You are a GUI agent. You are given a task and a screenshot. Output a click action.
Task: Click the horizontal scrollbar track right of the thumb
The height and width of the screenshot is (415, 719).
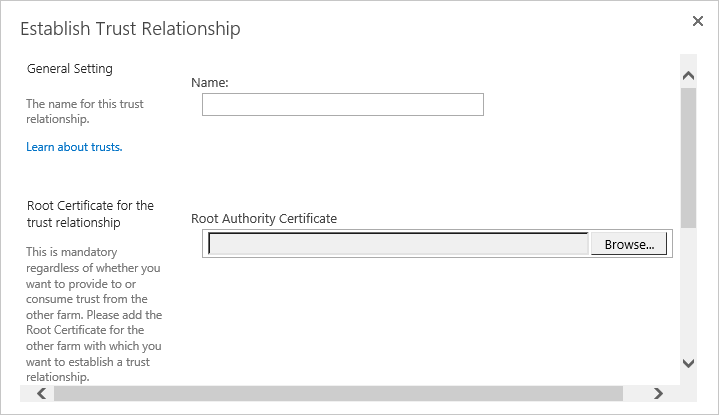[636, 393]
